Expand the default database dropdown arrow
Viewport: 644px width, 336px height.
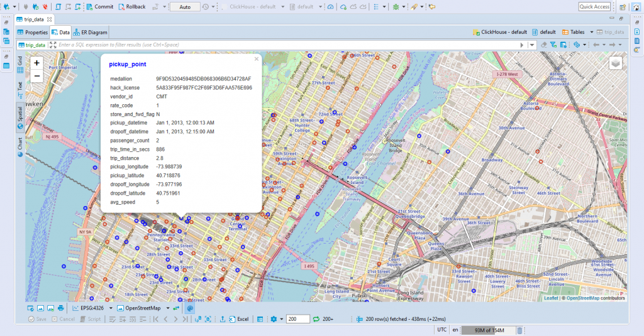point(320,7)
